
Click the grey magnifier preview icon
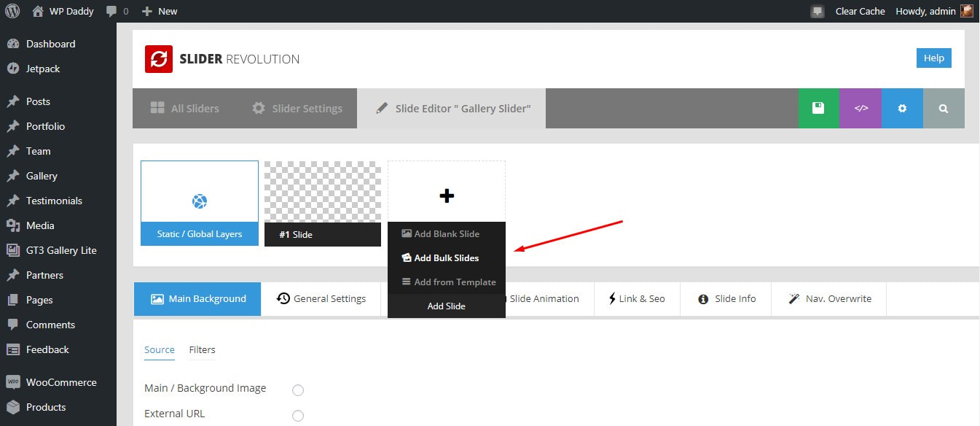point(944,108)
